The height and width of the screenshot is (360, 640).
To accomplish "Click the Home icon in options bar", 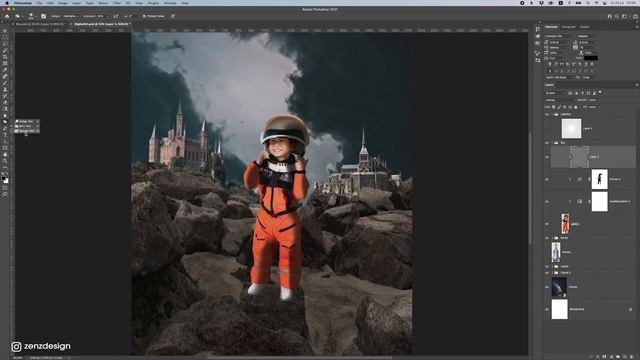I will (x=7, y=16).
